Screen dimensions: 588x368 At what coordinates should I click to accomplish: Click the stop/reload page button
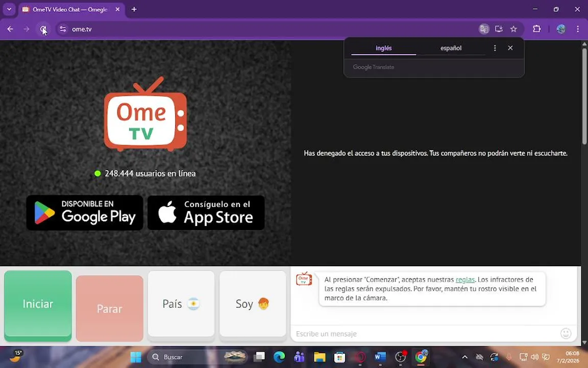tap(43, 29)
